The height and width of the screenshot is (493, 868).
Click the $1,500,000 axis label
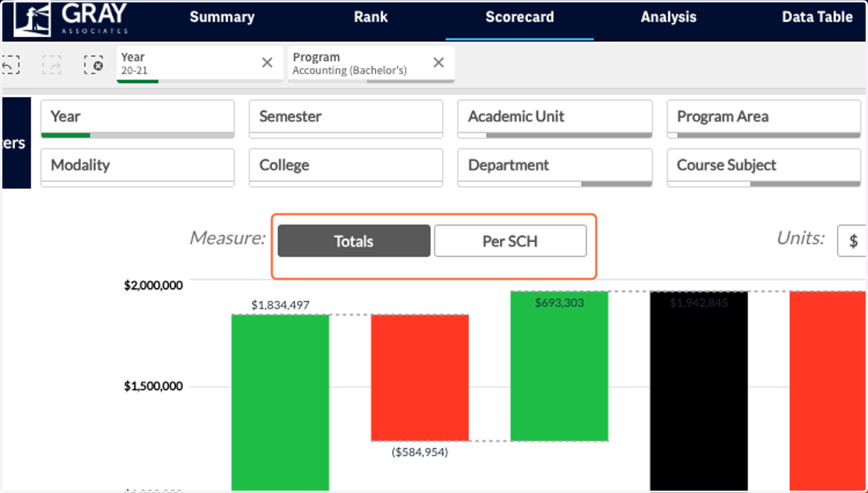[153, 386]
